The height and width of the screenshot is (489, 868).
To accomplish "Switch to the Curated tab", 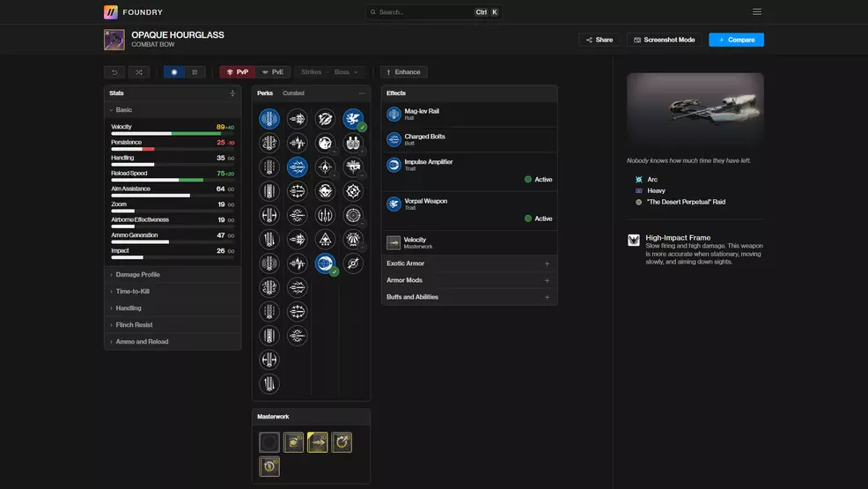I will pos(293,93).
